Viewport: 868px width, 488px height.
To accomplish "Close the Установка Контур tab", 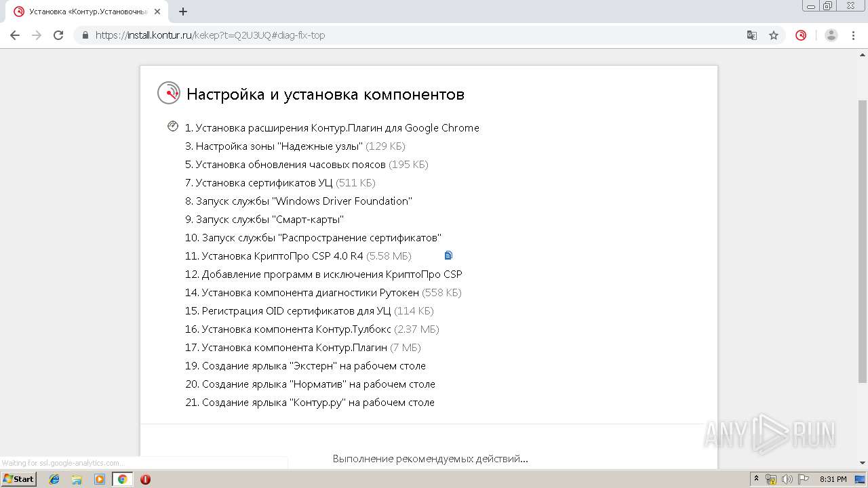I will click(x=157, y=12).
